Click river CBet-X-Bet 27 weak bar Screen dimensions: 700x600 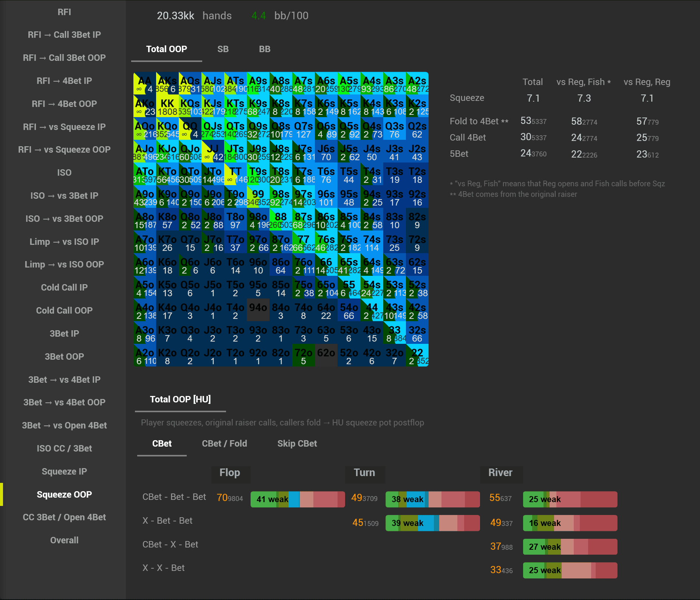tap(570, 547)
